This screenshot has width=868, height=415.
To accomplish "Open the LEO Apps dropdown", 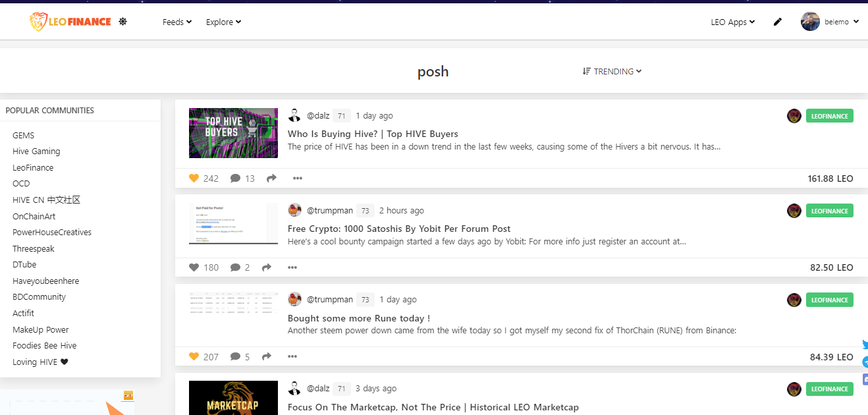I will pyautogui.click(x=733, y=22).
